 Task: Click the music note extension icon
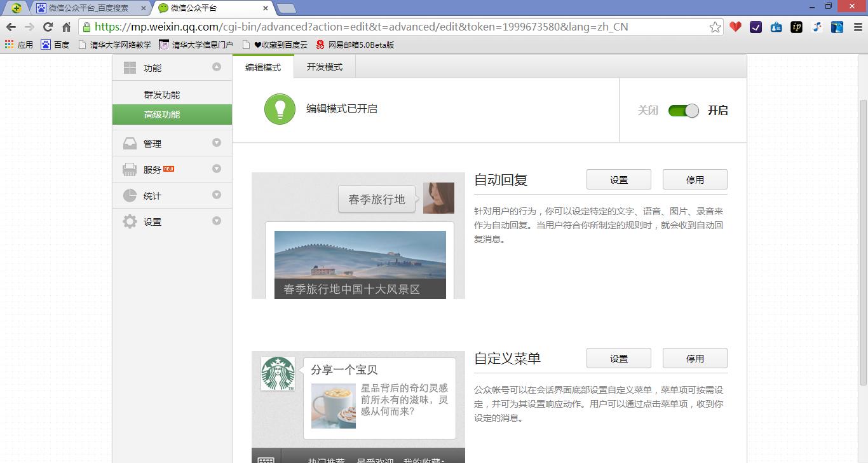coord(817,27)
